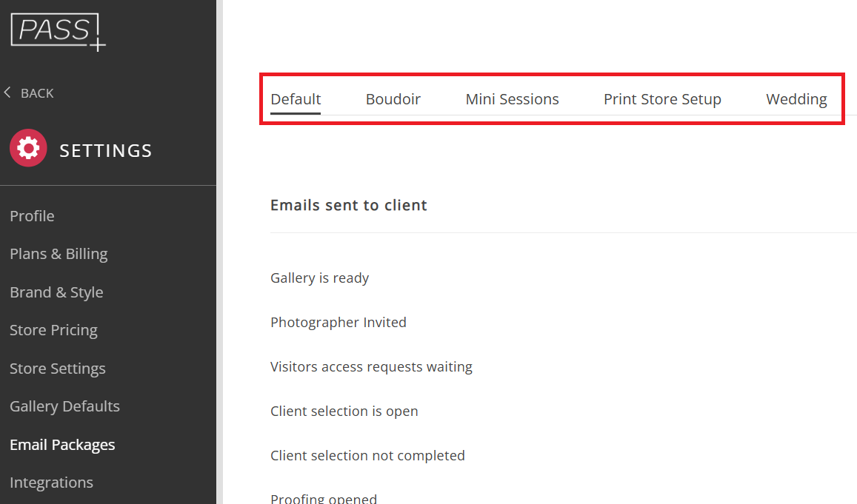Viewport: 857px width, 504px height.
Task: Navigate to Gallery Defaults
Action: click(x=64, y=406)
